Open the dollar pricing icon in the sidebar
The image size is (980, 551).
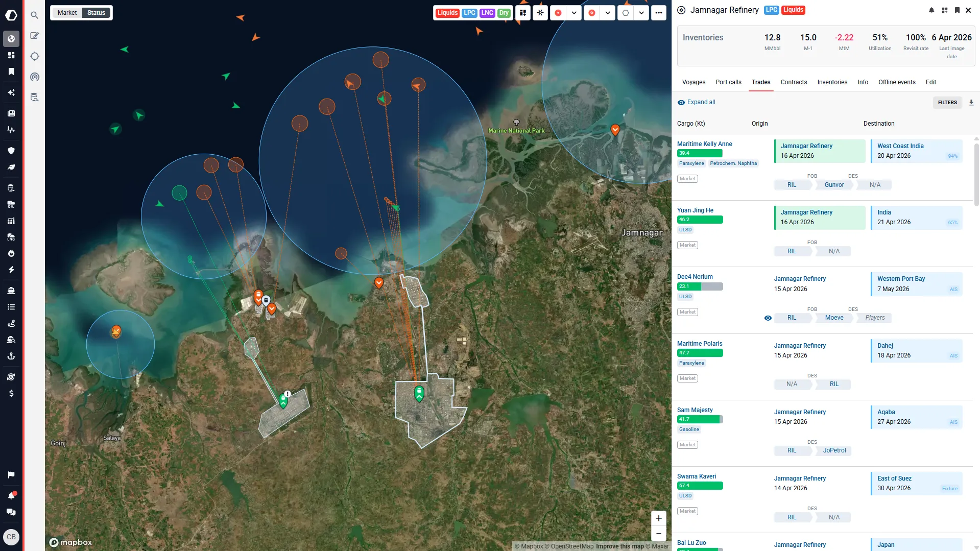point(11,393)
